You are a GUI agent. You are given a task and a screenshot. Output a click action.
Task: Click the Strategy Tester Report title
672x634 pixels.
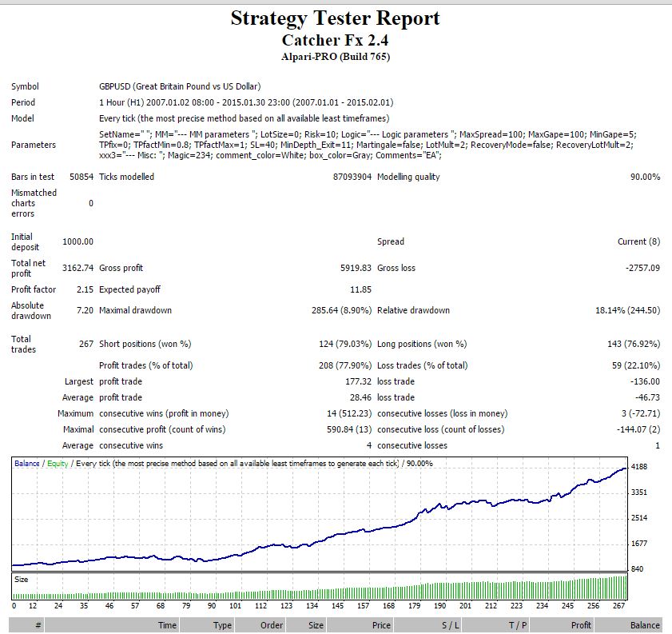click(x=335, y=18)
